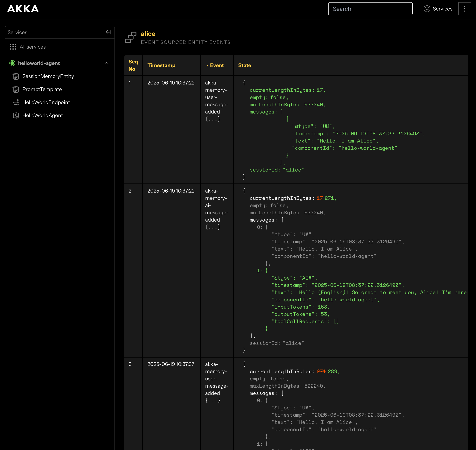Collapse the helloworld-agent service tree
Screen dimensions: 476x450
pyautogui.click(x=107, y=63)
